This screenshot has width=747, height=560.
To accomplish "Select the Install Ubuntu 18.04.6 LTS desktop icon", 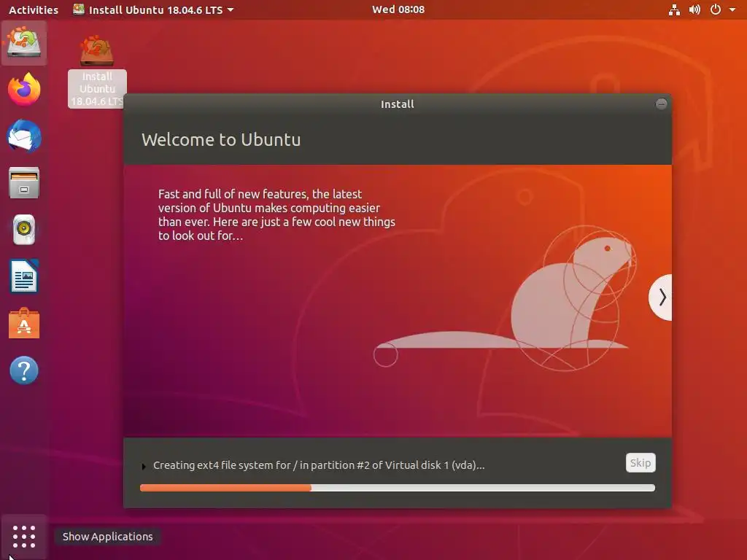I will pyautogui.click(x=97, y=71).
